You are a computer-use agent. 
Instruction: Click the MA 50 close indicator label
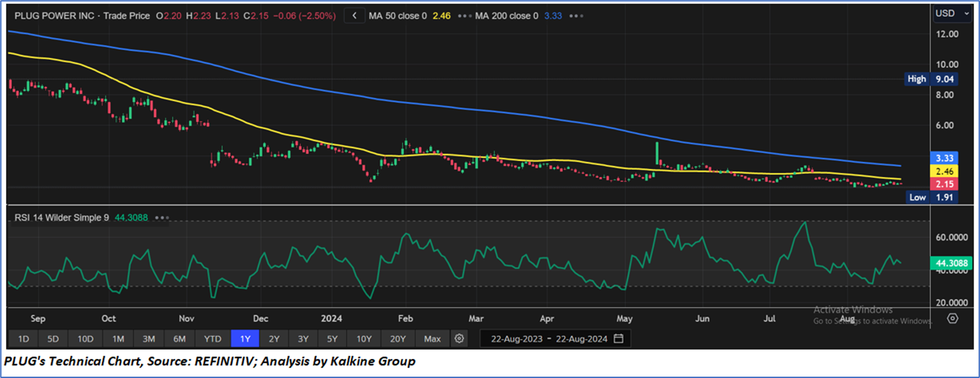(x=397, y=15)
